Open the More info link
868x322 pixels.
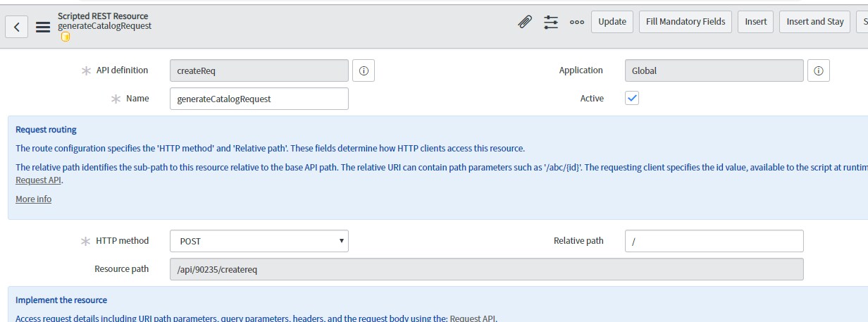(x=34, y=199)
